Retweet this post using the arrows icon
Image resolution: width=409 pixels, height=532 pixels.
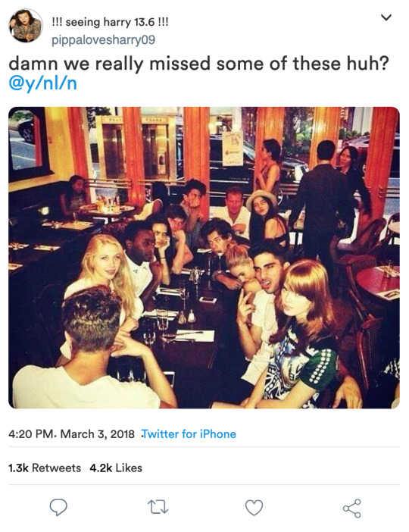click(158, 508)
